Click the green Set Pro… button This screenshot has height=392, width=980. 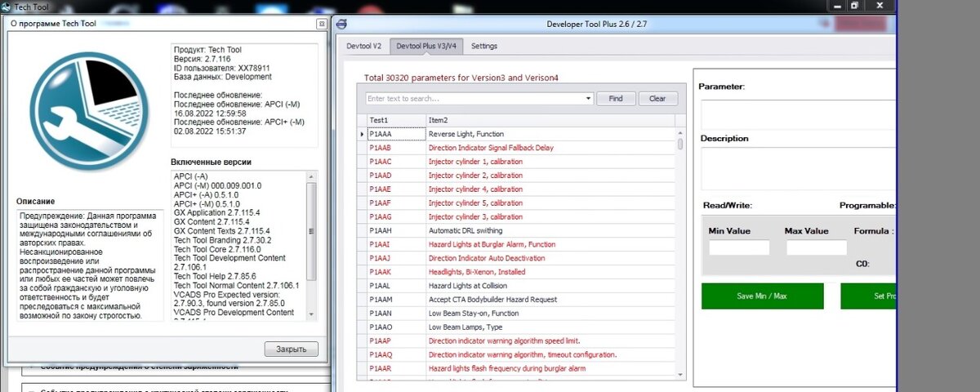click(x=868, y=296)
